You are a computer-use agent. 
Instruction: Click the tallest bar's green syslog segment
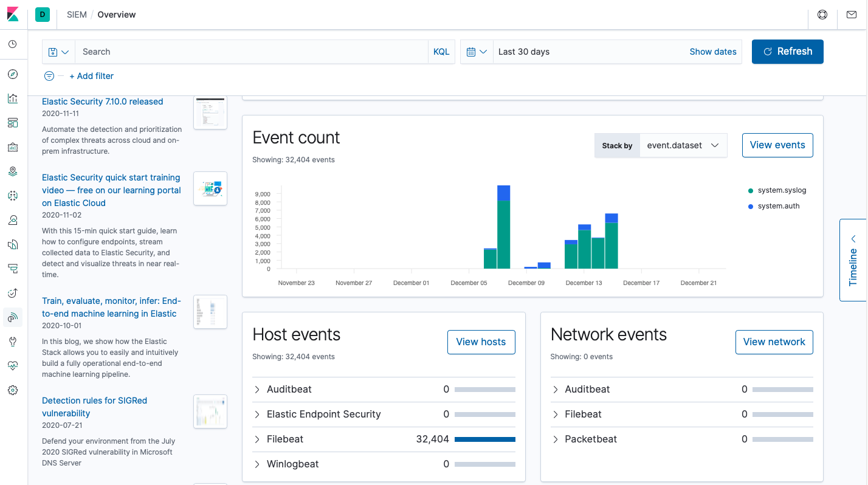click(x=503, y=235)
